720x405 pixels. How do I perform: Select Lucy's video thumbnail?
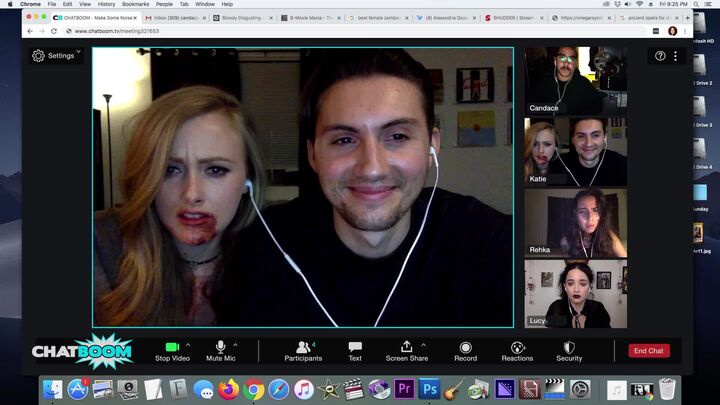pyautogui.click(x=575, y=294)
